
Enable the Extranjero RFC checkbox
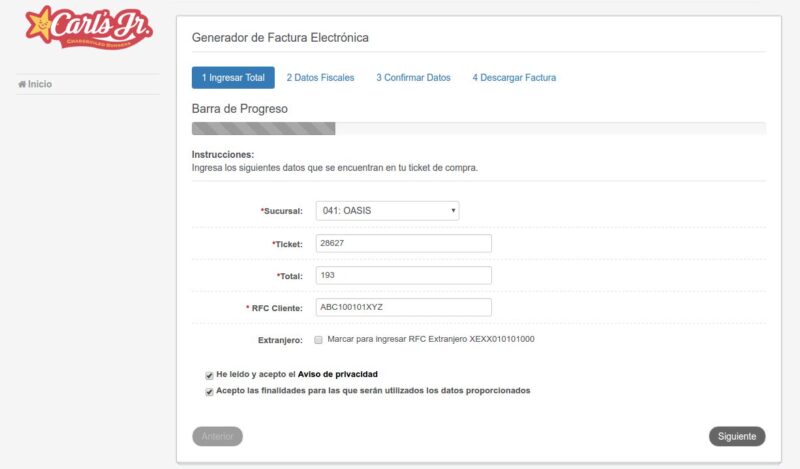click(318, 340)
